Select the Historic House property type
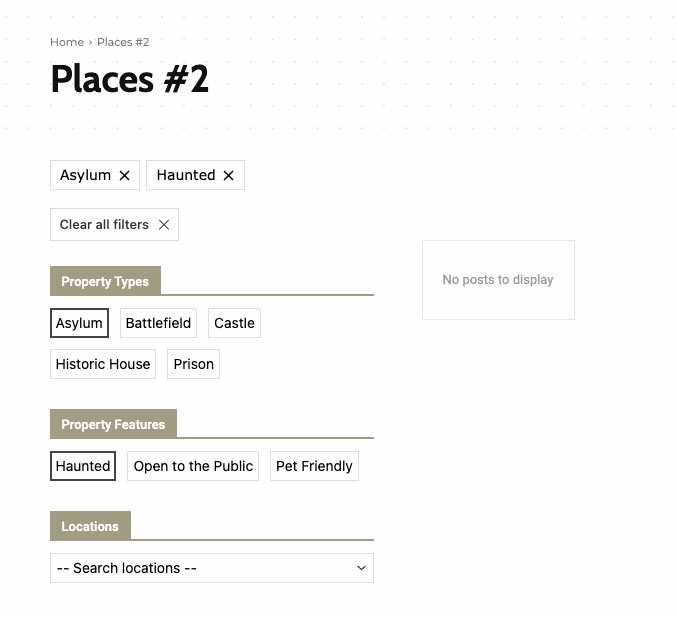 pyautogui.click(x=103, y=364)
